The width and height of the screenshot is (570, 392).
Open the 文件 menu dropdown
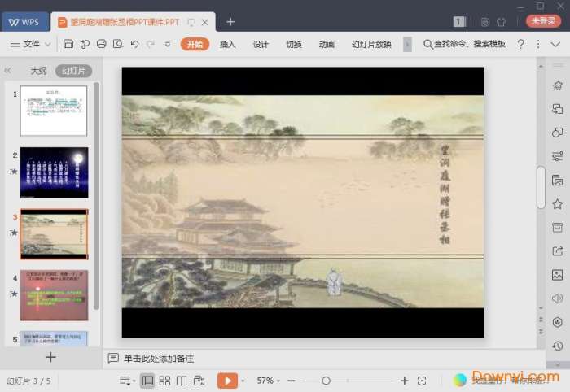(x=32, y=44)
